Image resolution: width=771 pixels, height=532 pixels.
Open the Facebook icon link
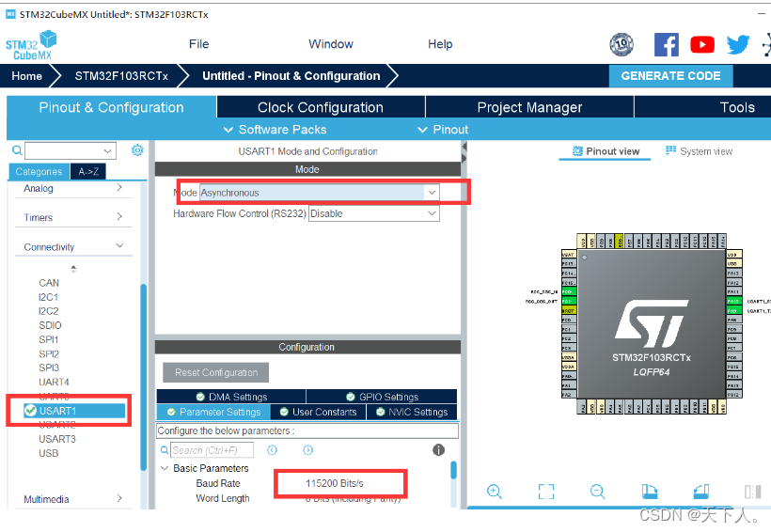click(667, 45)
